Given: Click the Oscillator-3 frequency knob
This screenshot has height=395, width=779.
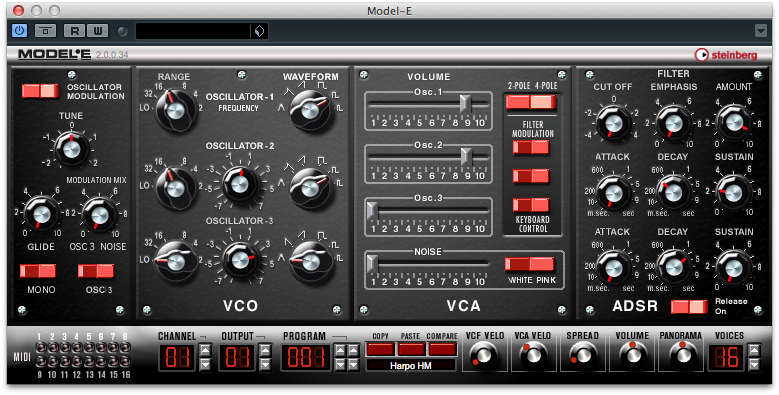Looking at the screenshot, I should (x=240, y=259).
